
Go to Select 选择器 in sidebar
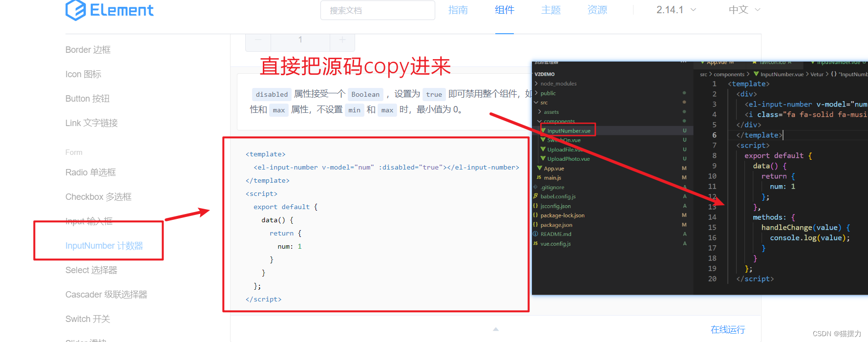click(91, 270)
